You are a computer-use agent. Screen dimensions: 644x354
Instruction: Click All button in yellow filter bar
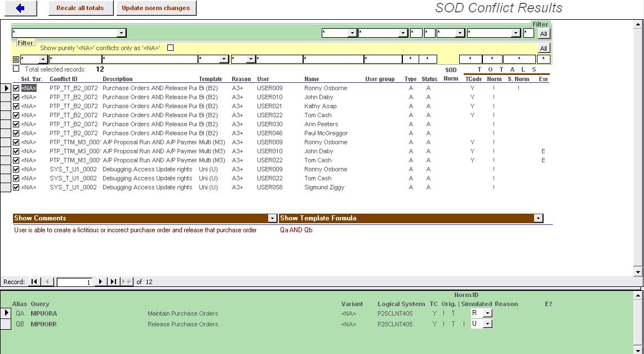tap(543, 48)
